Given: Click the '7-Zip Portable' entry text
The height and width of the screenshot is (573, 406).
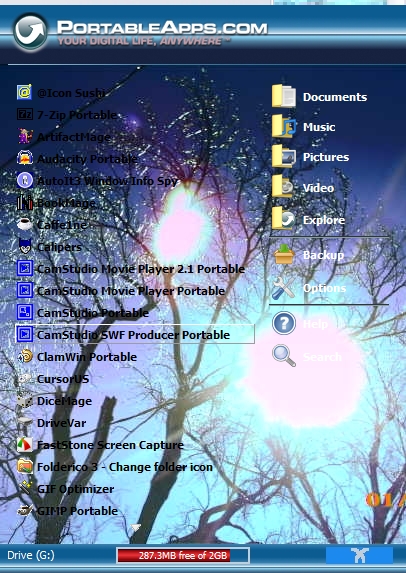Looking at the screenshot, I should click(x=77, y=115).
